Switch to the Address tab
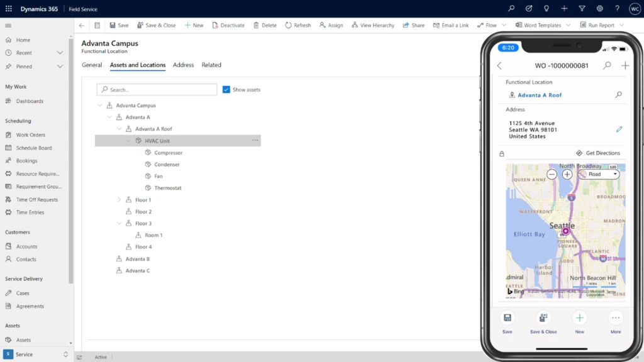Image resolution: width=644 pixels, height=362 pixels. click(183, 65)
